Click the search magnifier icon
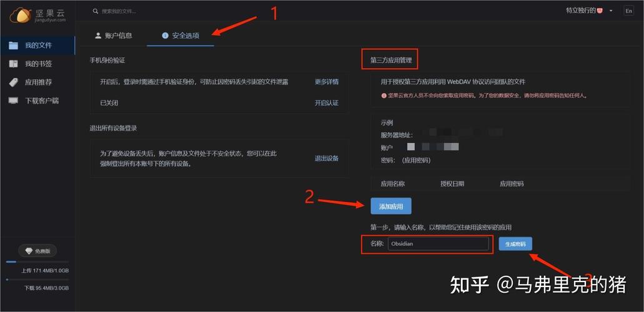 tap(96, 11)
